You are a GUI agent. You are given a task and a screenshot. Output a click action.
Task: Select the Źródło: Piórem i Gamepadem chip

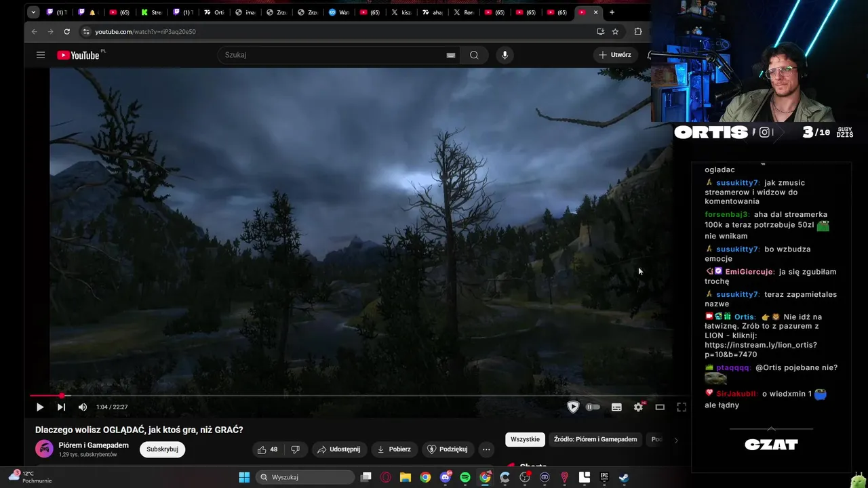595,439
